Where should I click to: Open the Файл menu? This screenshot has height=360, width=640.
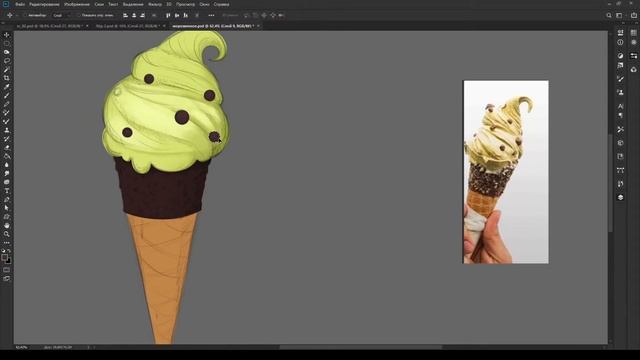[x=20, y=4]
